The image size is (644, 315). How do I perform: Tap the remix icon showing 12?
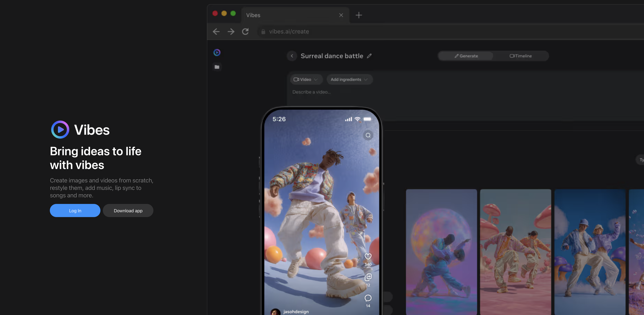pos(368,277)
